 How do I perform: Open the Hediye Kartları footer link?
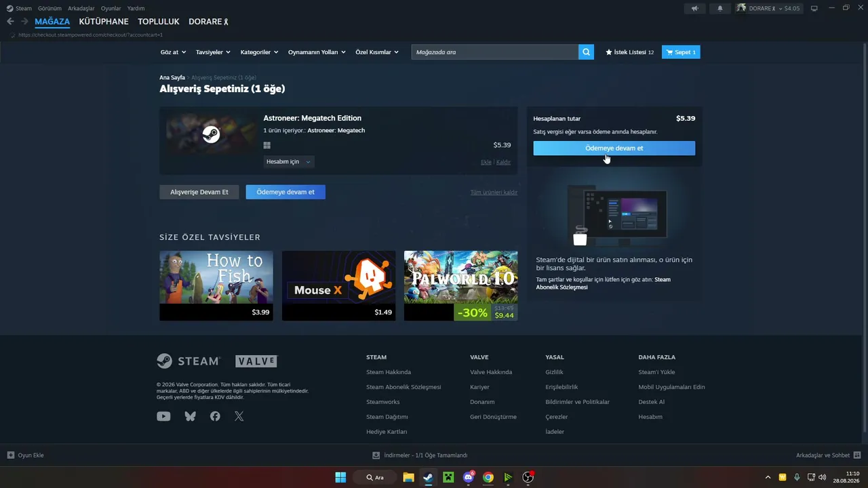point(387,432)
